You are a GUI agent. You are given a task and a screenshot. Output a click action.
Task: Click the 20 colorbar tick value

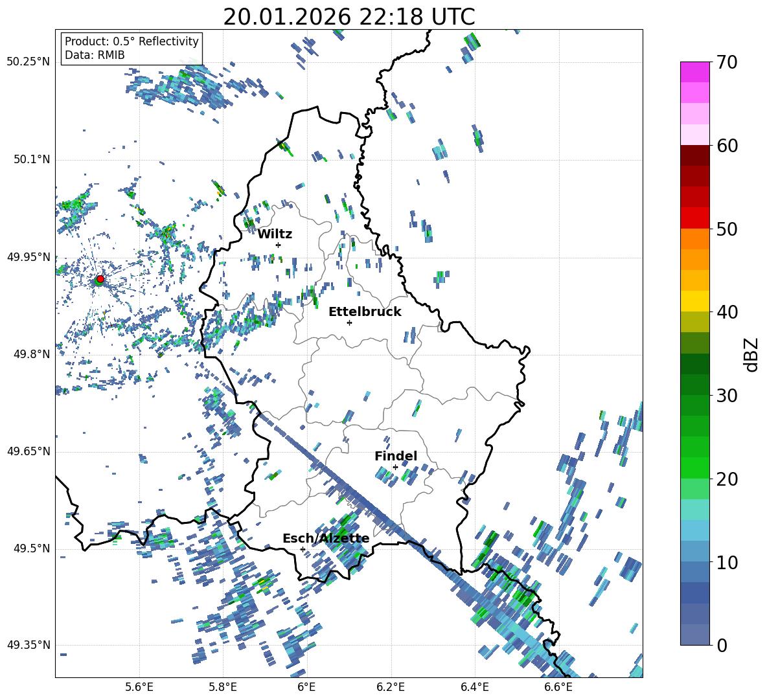(x=727, y=479)
